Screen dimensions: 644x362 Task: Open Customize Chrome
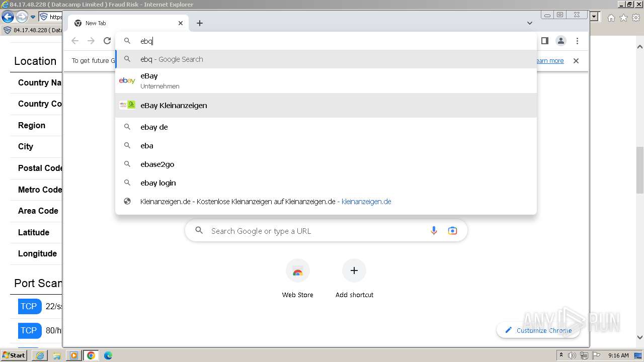coord(538,330)
